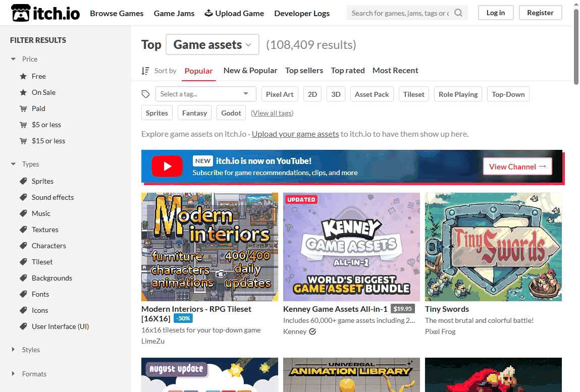
Task: Click the tag icon beside Sound effects
Action: [23, 197]
